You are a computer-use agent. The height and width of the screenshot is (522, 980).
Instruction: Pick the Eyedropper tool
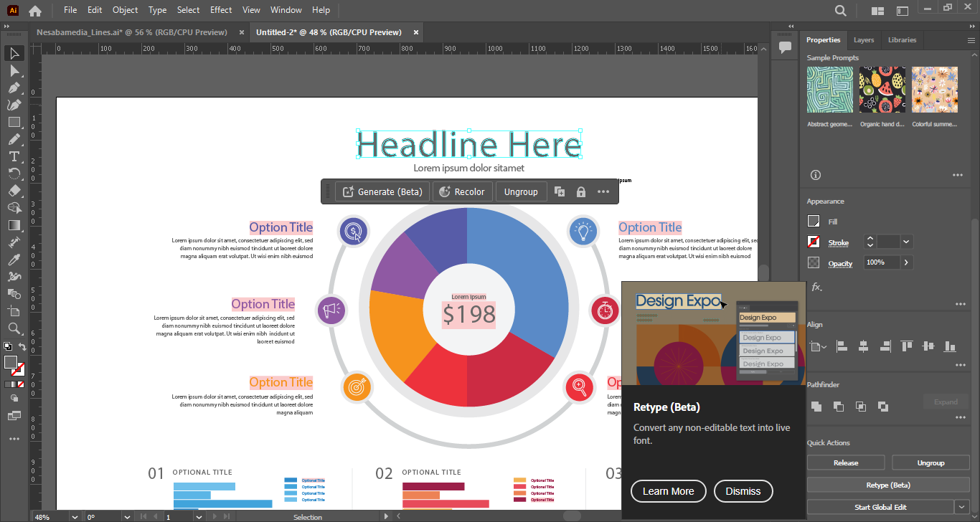[14, 260]
